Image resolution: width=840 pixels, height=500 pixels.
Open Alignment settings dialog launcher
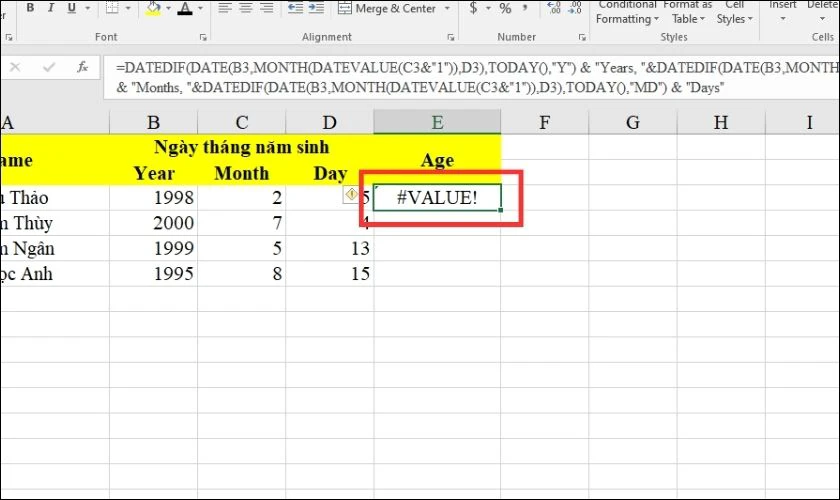pos(451,38)
